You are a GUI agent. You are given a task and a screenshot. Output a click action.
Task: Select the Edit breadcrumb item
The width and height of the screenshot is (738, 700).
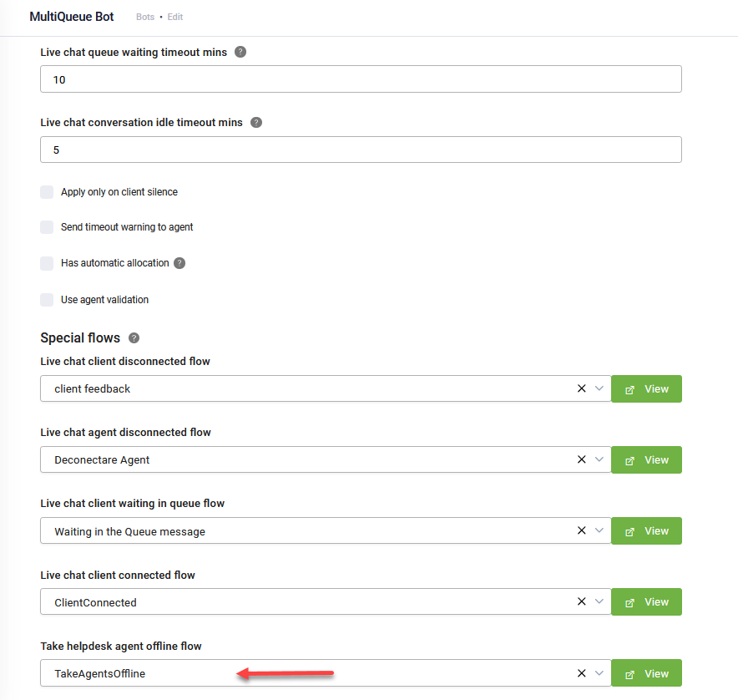pos(175,17)
